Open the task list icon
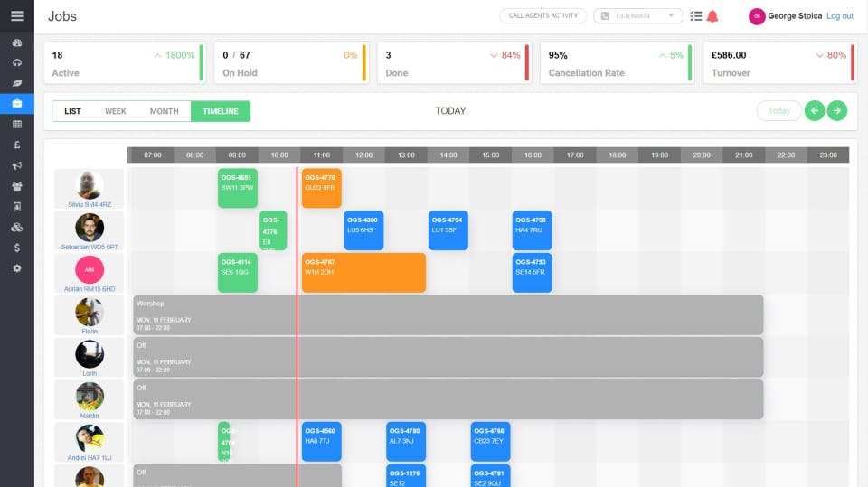868x487 pixels. [x=696, y=16]
